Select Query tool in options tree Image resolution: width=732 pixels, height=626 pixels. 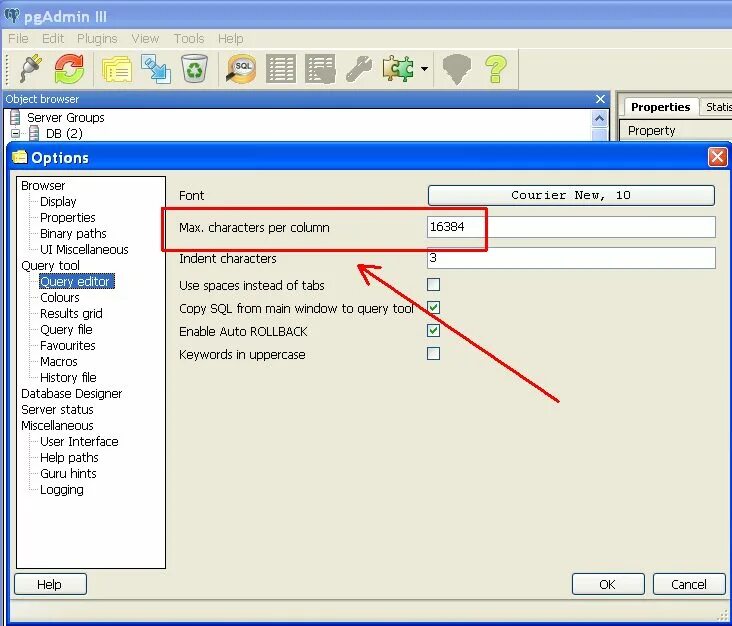tap(50, 266)
